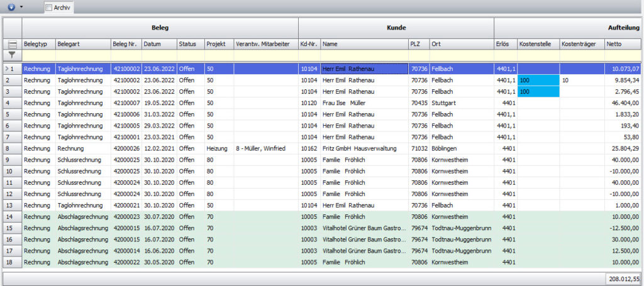Click the row 1 indicator arrow
This screenshot has width=644, height=286.
click(x=7, y=69)
